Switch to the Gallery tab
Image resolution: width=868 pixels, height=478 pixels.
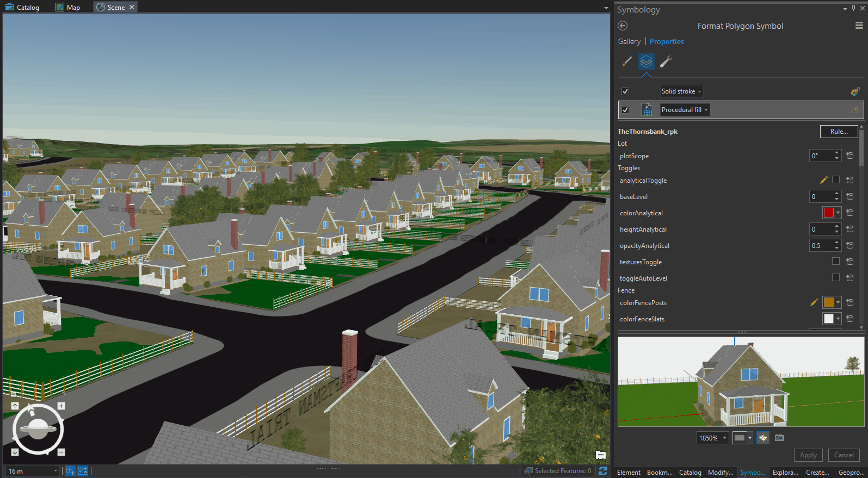coord(629,41)
